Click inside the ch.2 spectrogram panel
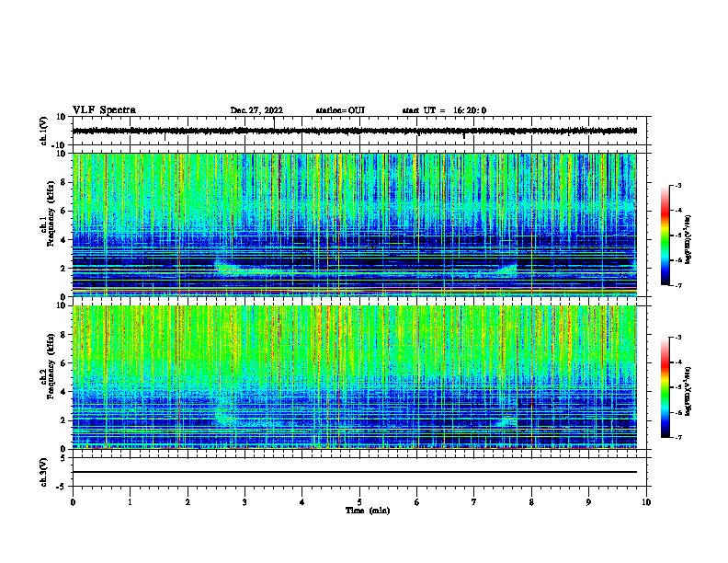This screenshot has height=563, width=728. click(354, 377)
